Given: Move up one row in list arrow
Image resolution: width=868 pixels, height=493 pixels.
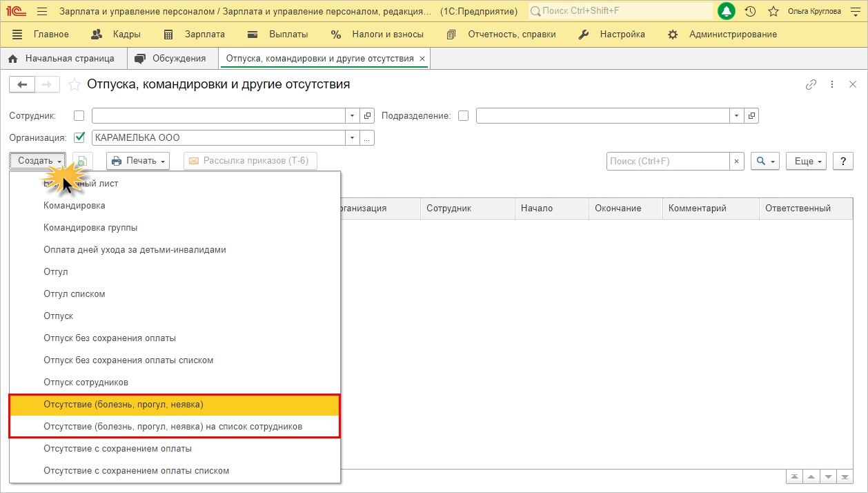Looking at the screenshot, I should tap(811, 476).
